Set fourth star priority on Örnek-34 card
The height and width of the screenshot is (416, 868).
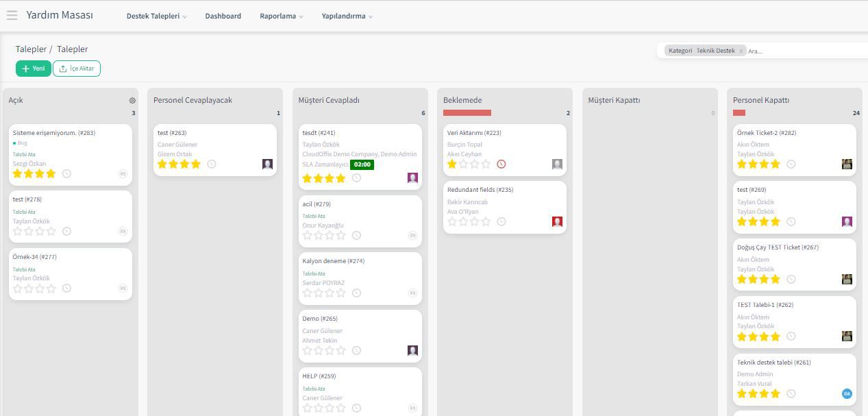pos(51,289)
